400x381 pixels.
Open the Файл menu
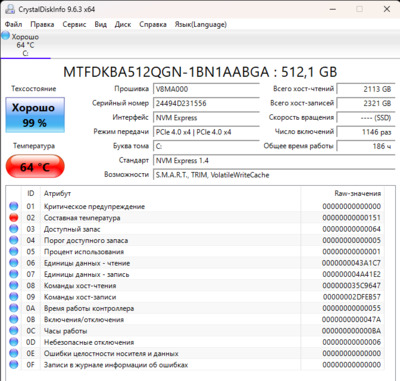point(14,24)
